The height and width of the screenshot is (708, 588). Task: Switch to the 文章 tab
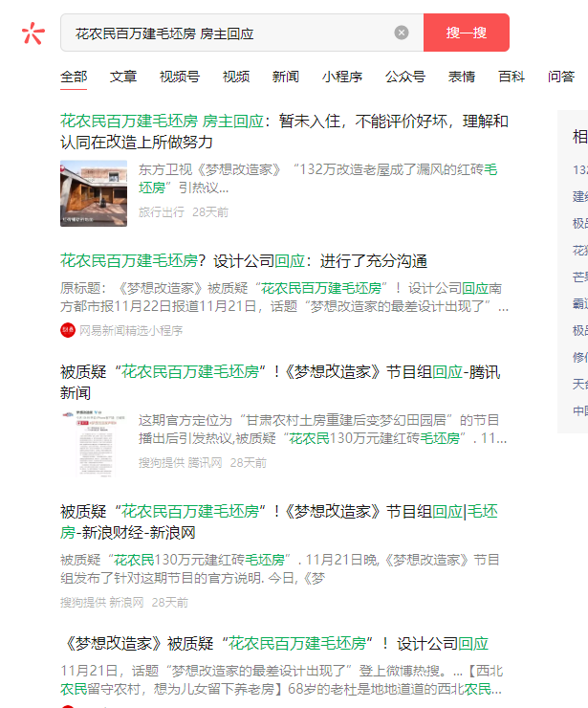tap(123, 77)
